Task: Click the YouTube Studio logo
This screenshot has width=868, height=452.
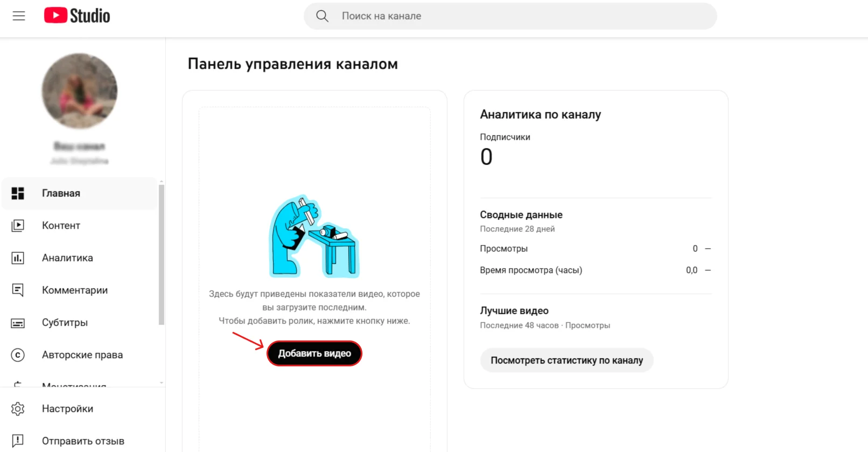Action: point(77,16)
